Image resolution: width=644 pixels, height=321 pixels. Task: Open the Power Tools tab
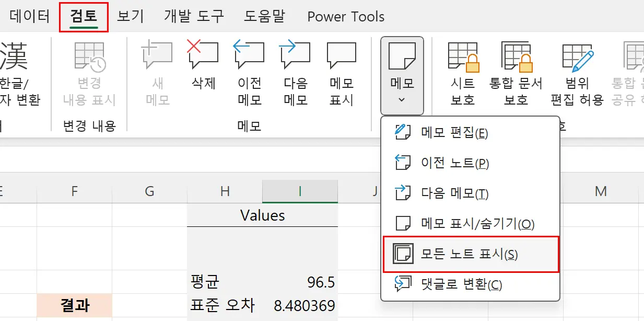345,16
